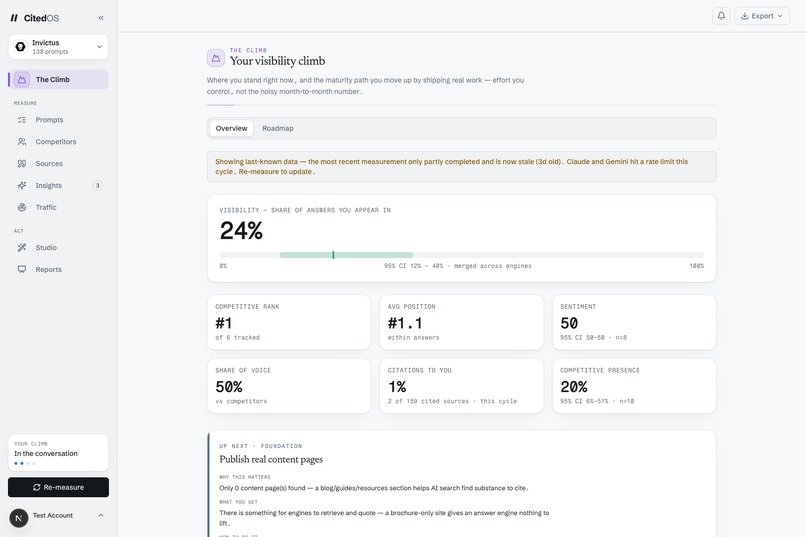
Task: Collapse the sidebar with double-chevron icon
Action: coord(101,18)
